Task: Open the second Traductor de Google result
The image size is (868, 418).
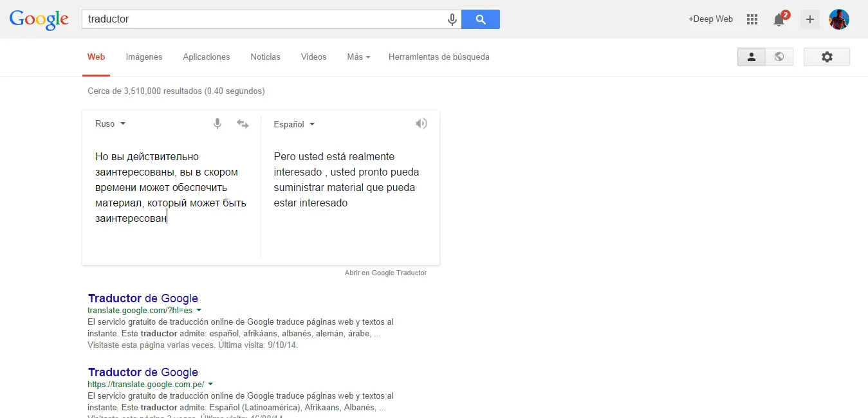Action: (143, 372)
